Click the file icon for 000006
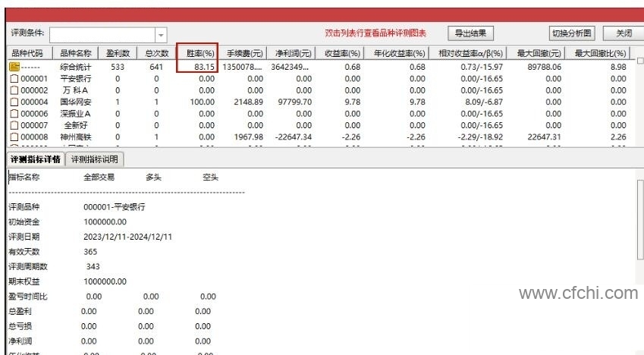 click(14, 114)
